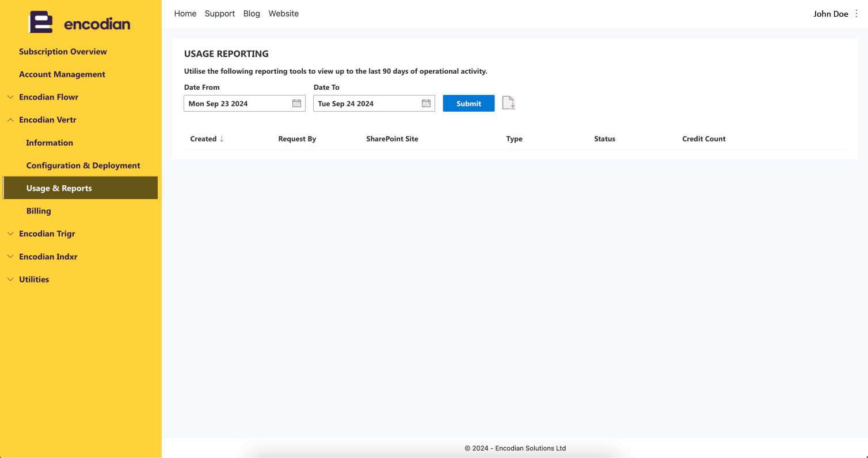Expand the Encodian Trigr section
The image size is (868, 458).
coord(10,234)
